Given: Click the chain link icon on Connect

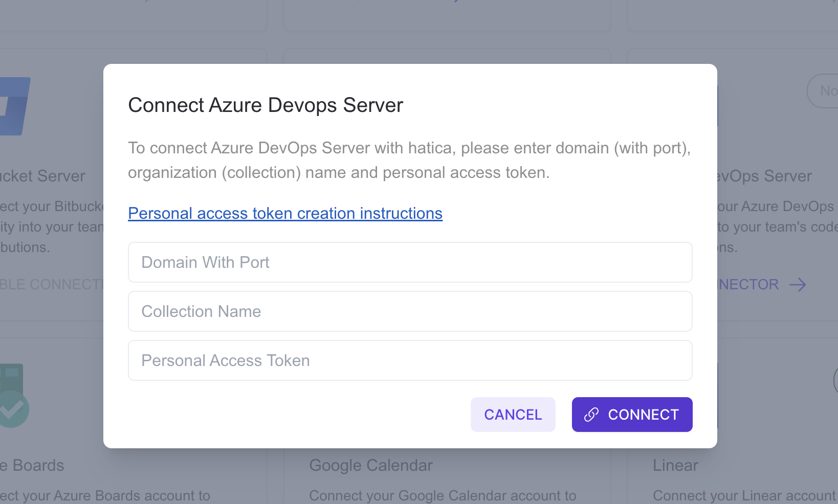Looking at the screenshot, I should [x=591, y=415].
